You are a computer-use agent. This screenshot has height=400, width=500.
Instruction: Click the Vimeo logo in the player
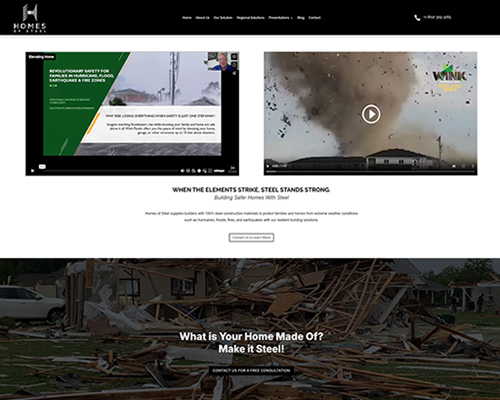tap(219, 171)
